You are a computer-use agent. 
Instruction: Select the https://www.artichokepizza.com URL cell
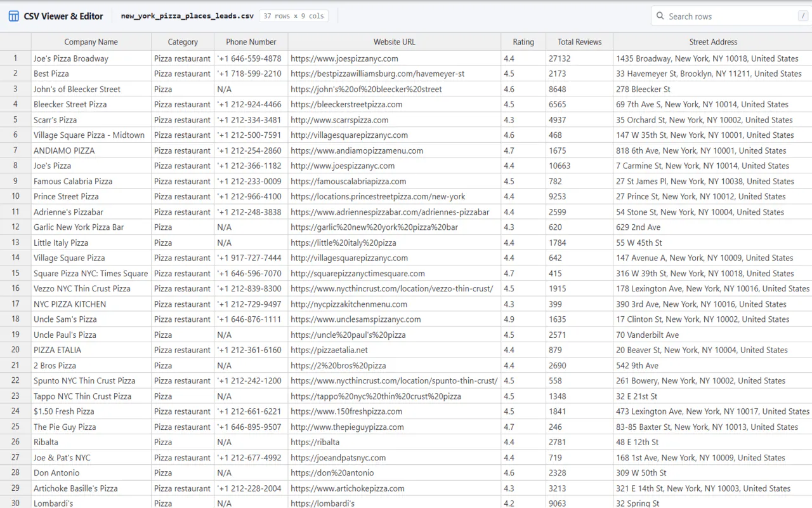point(394,488)
